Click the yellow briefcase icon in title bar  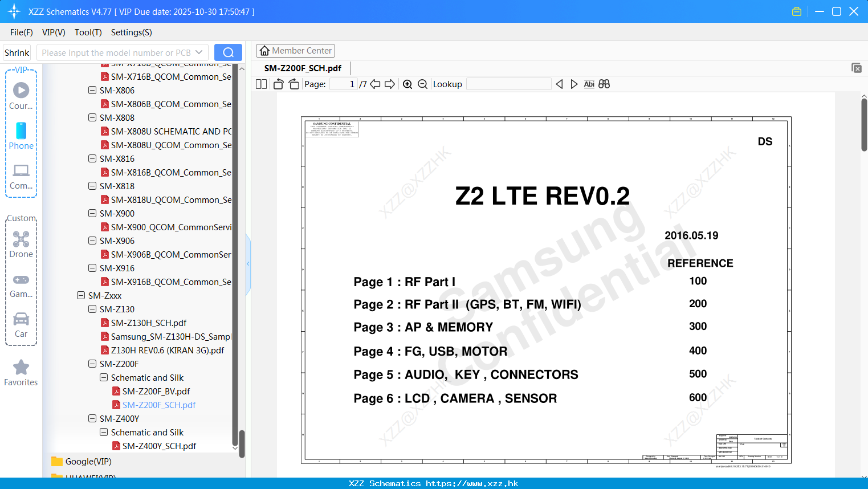(797, 11)
